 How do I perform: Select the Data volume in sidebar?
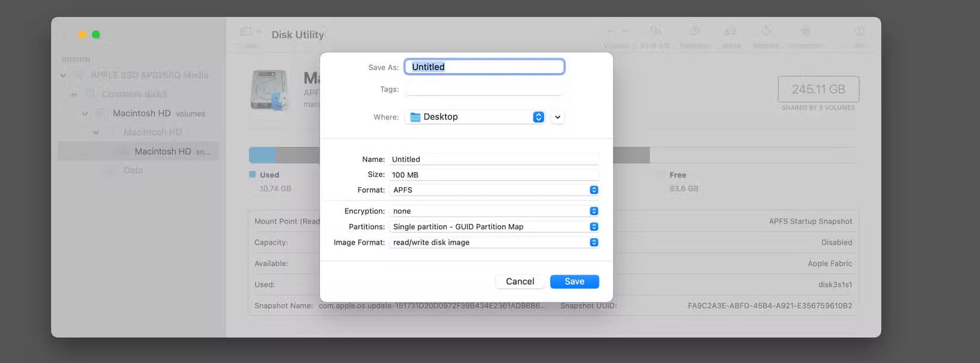tap(133, 171)
